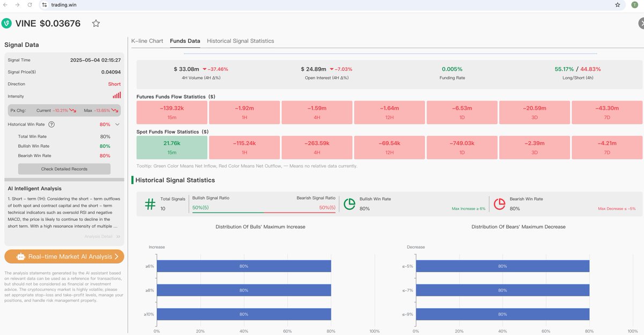Click the ≤-9% bearish decrease bar
Screen dimensions: 644x335
503,314
